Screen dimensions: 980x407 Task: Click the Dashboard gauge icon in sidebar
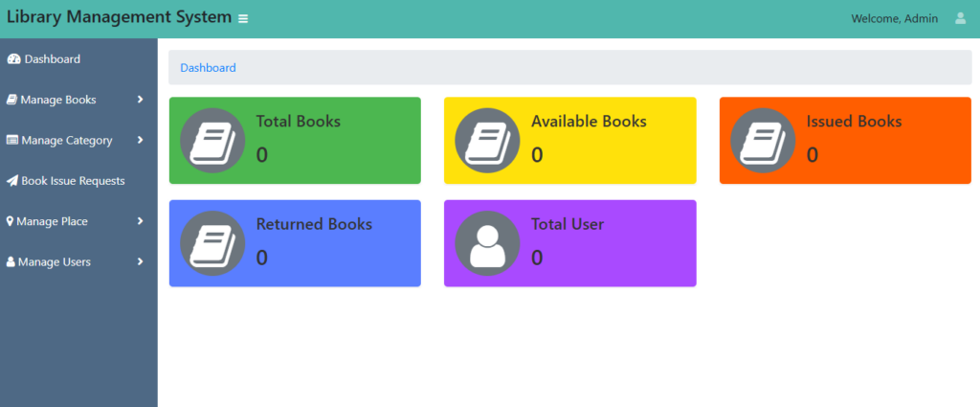coord(13,58)
